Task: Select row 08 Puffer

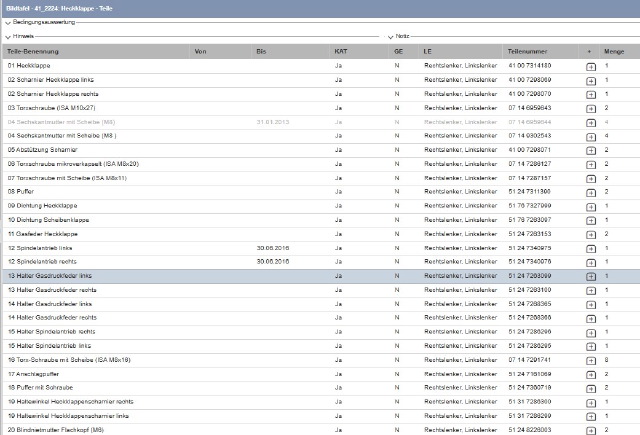Action: click(x=321, y=192)
